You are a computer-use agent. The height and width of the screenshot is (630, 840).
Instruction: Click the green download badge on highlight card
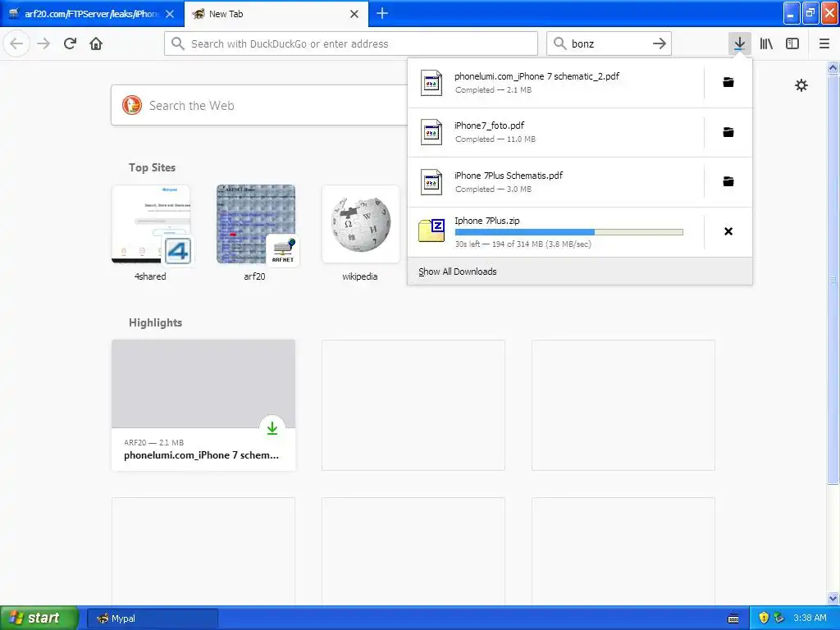point(272,428)
